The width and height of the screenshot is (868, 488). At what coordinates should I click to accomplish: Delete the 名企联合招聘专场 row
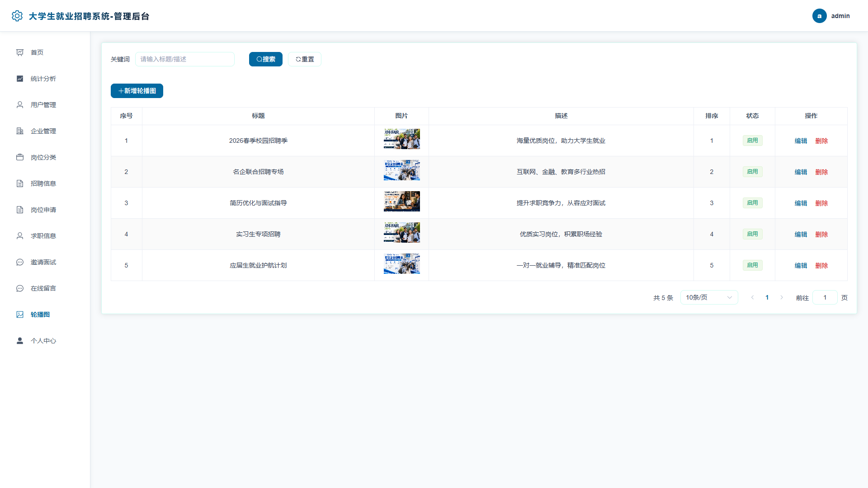pos(821,172)
